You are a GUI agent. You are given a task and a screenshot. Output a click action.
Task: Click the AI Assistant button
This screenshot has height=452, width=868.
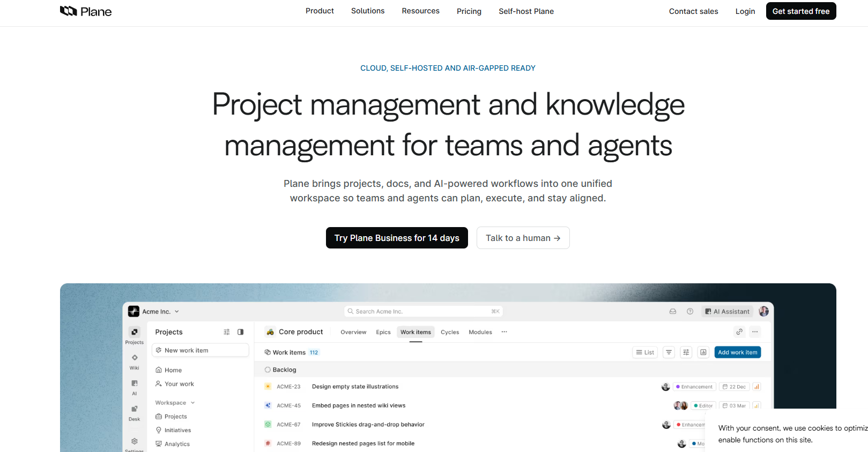coord(727,311)
